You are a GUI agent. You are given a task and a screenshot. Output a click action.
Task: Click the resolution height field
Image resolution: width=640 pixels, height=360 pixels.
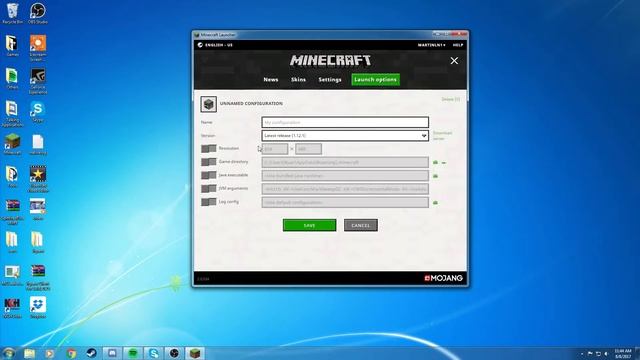[x=309, y=149]
